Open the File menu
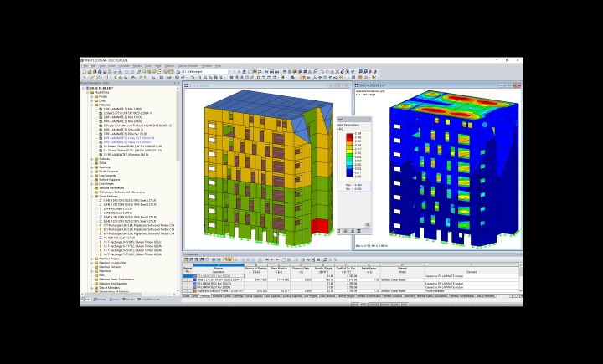This screenshot has height=364, width=603. pos(85,66)
